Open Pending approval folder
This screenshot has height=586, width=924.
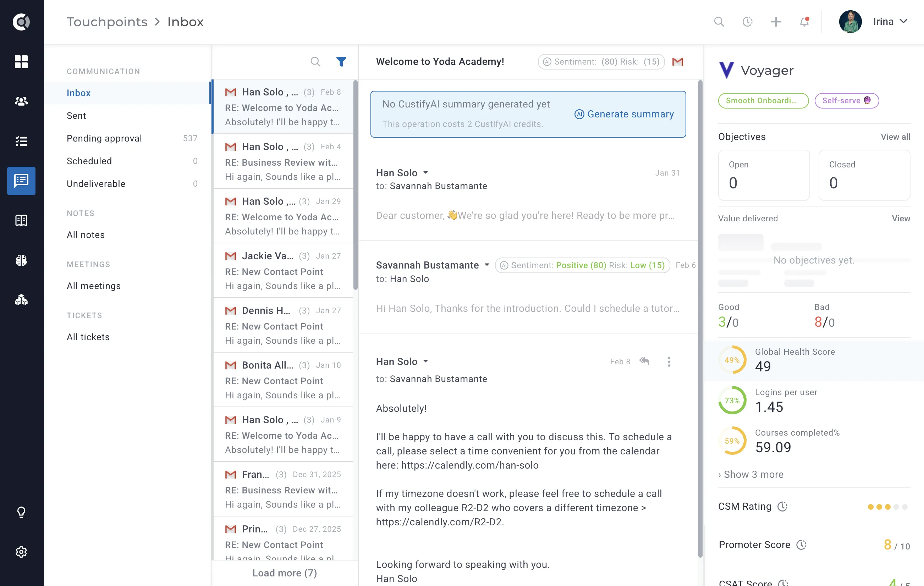pos(127,138)
